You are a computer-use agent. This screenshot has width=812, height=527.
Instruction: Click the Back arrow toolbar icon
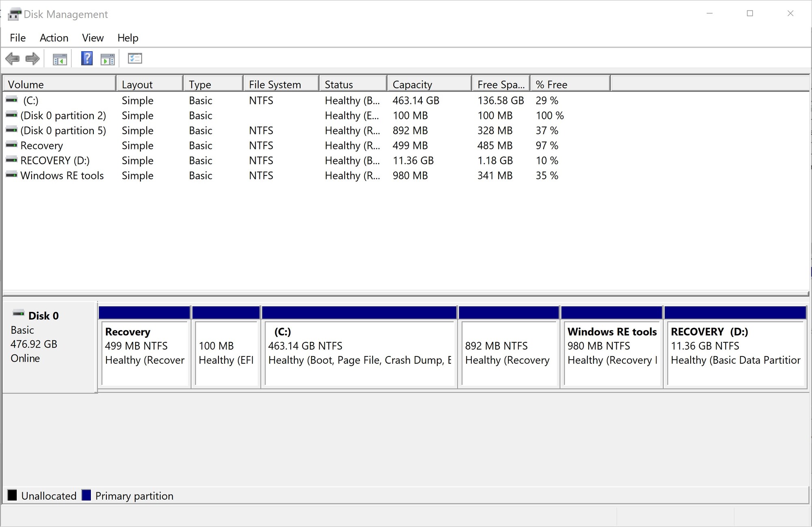coord(13,59)
